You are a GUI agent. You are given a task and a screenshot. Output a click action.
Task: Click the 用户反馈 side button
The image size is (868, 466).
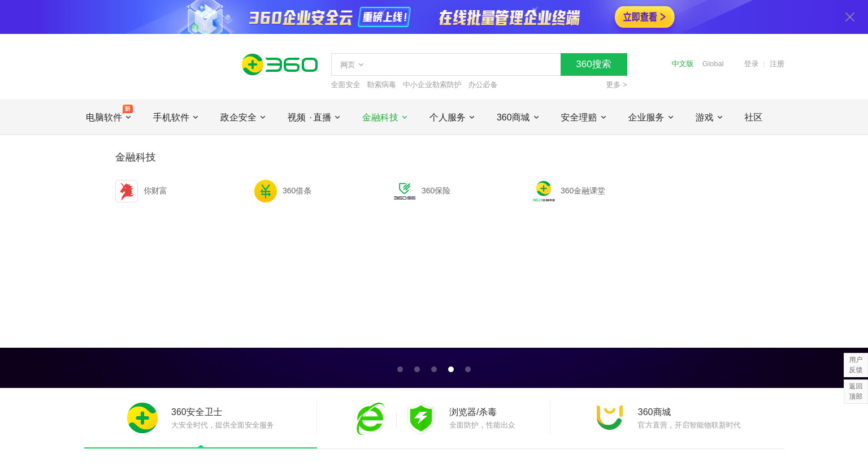point(856,365)
